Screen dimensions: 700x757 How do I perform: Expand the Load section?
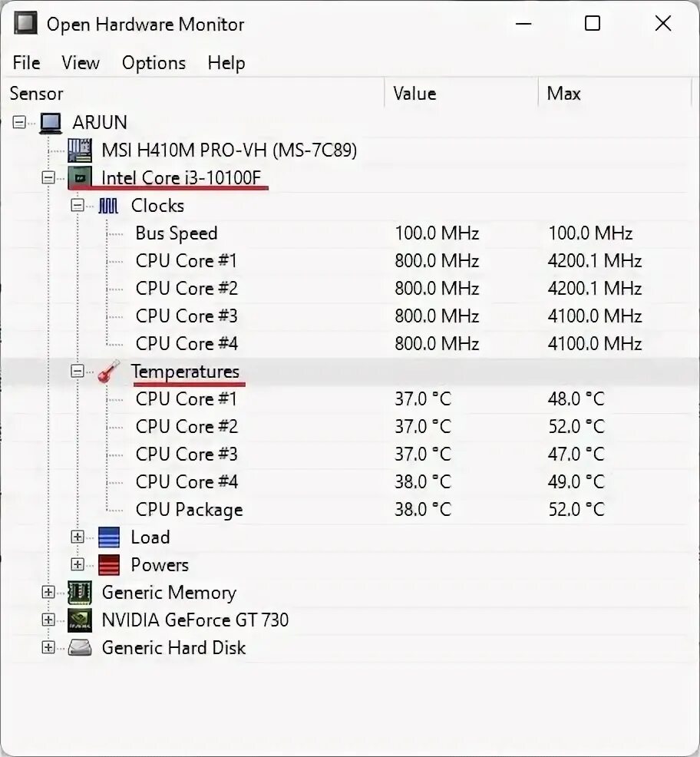pos(78,537)
